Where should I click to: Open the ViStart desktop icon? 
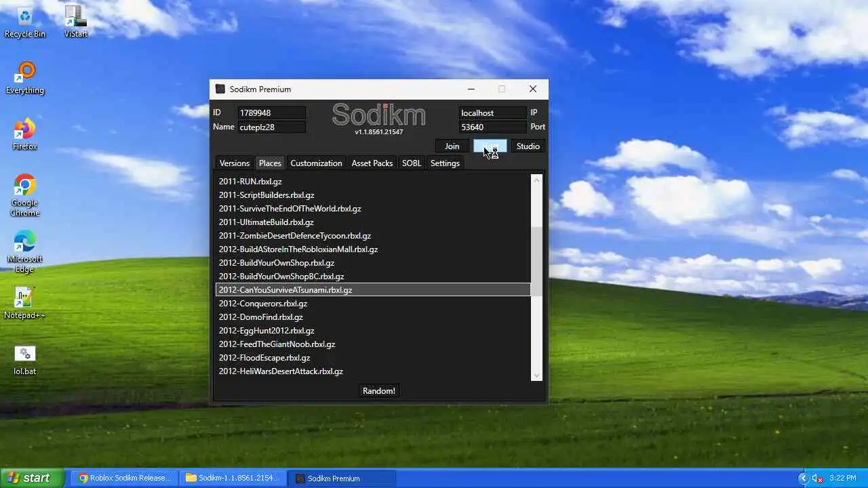click(75, 22)
